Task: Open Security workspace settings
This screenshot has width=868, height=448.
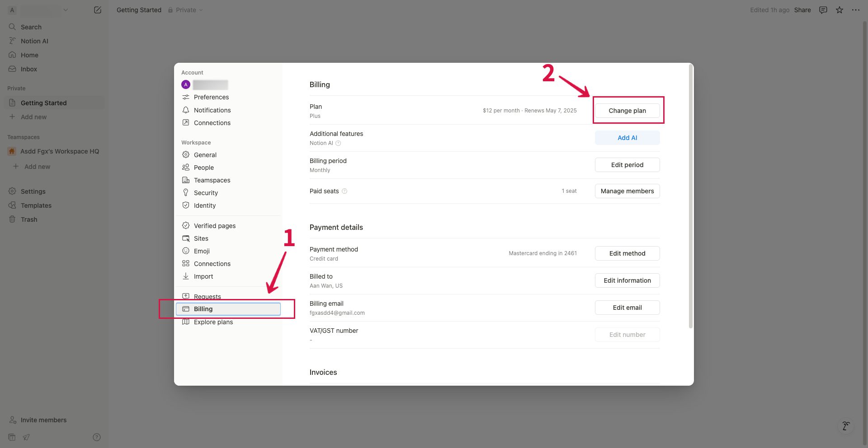Action: coord(228,193)
